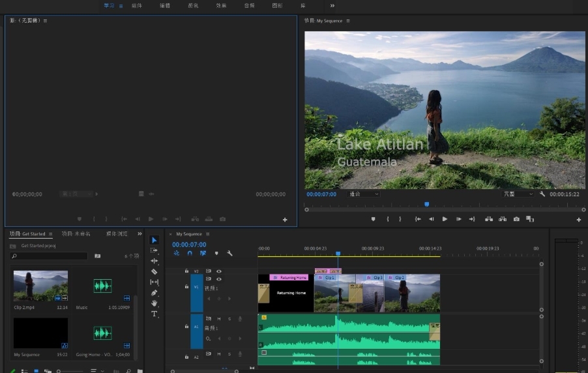Open the 学习 workspace menu icon
Viewport: 588px width, 373px height.
tap(121, 6)
